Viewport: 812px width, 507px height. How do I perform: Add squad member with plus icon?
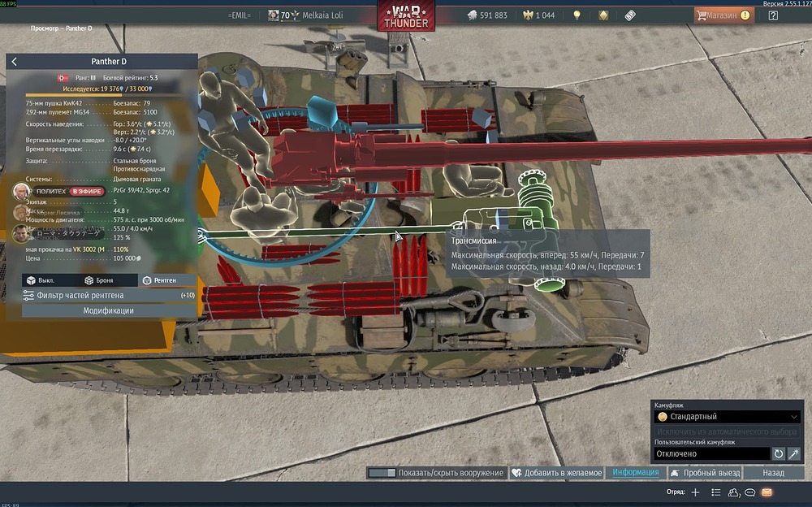pyautogui.click(x=696, y=492)
